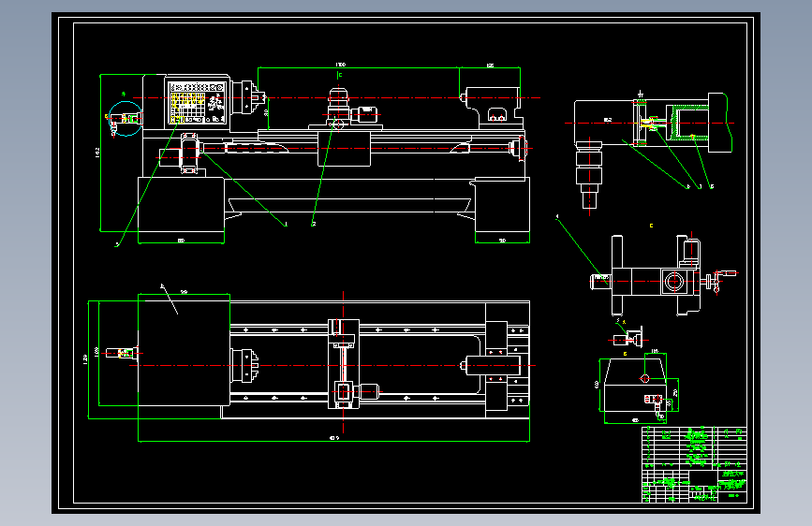Viewport: 812px width, 526px height.
Task: Click the green hatched cylinder in the section view
Action: [x=690, y=124]
